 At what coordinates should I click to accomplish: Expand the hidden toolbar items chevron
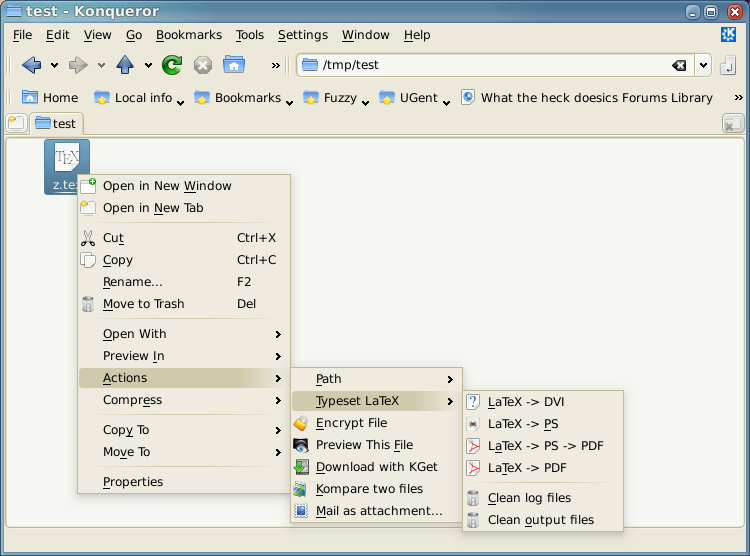(276, 65)
